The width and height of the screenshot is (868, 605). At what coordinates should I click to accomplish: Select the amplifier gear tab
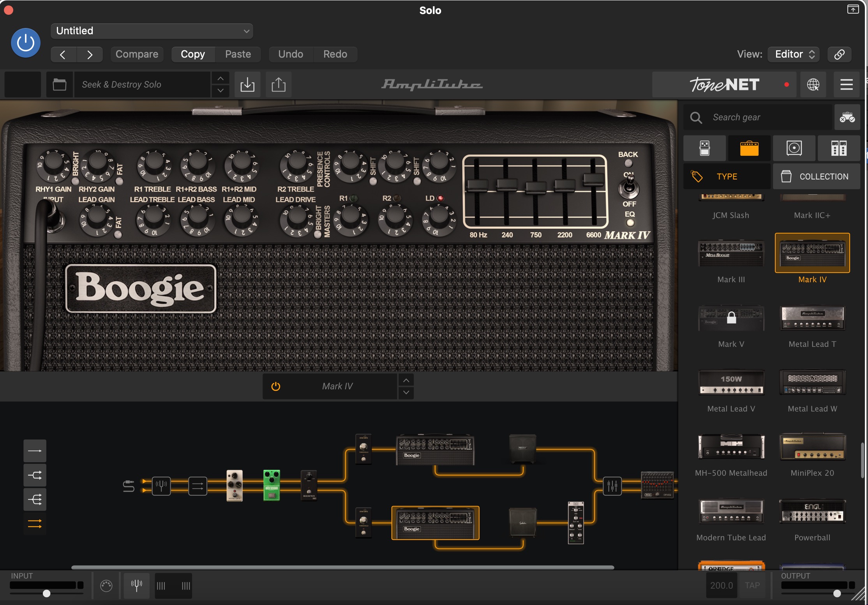click(x=749, y=148)
